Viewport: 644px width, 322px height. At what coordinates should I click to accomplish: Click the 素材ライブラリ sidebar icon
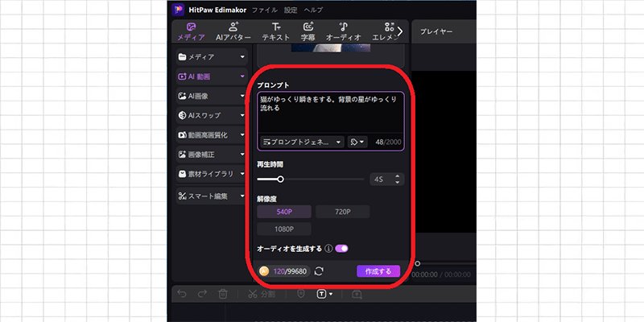pos(182,174)
